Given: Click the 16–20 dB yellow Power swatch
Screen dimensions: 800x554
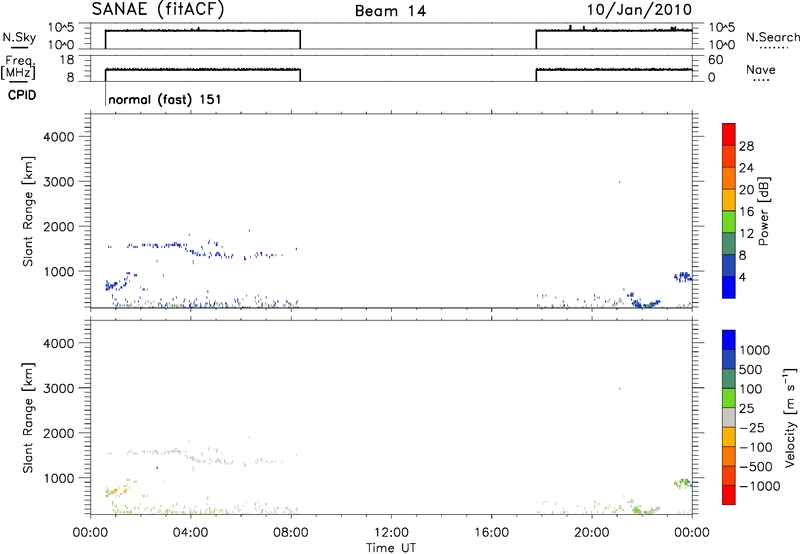Looking at the screenshot, I should (729, 199).
